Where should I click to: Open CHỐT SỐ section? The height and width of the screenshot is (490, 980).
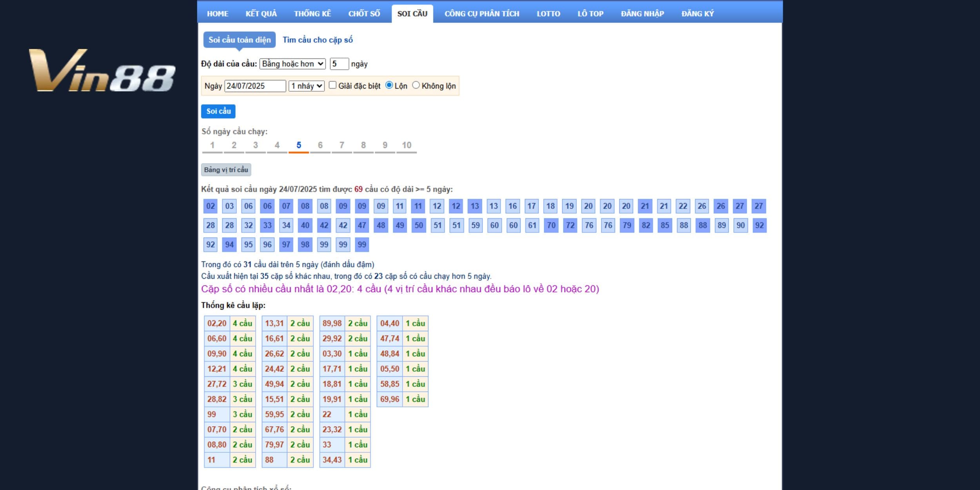tap(364, 14)
